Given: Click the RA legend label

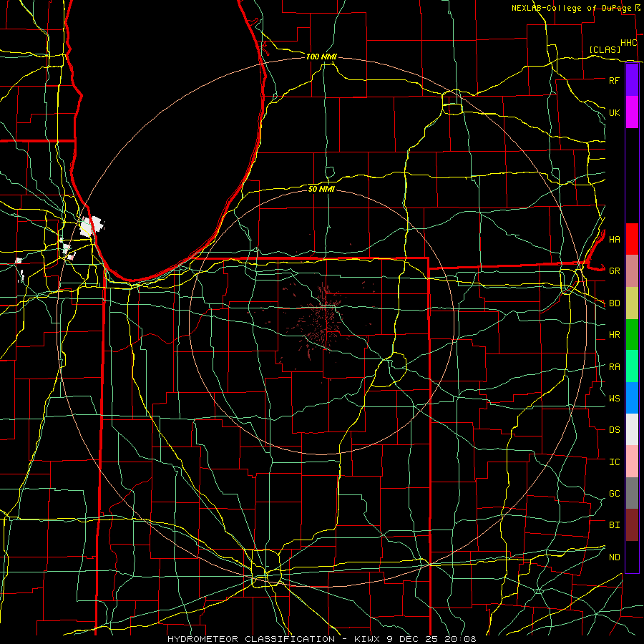Looking at the screenshot, I should click(x=614, y=367).
